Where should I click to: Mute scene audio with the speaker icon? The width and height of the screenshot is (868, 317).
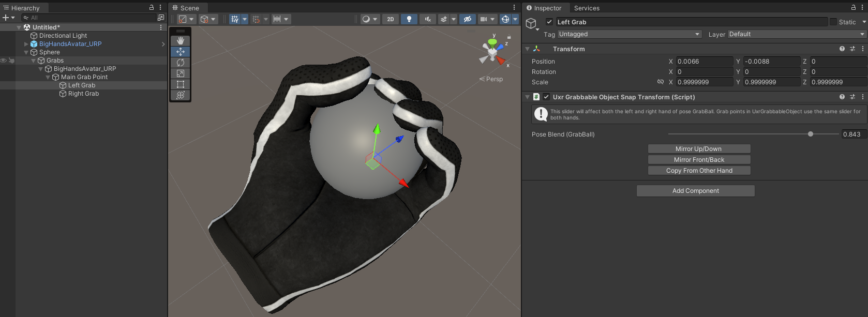428,19
